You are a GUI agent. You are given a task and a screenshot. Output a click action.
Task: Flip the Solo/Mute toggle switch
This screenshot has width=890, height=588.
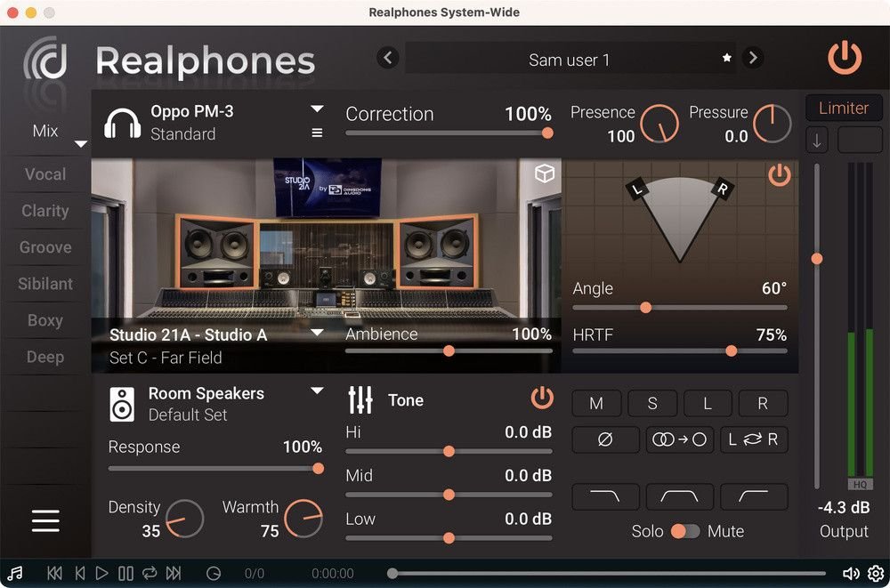click(685, 531)
